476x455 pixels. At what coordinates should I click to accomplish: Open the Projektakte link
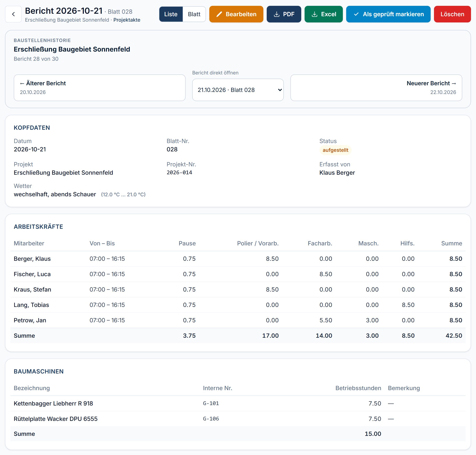(x=127, y=20)
